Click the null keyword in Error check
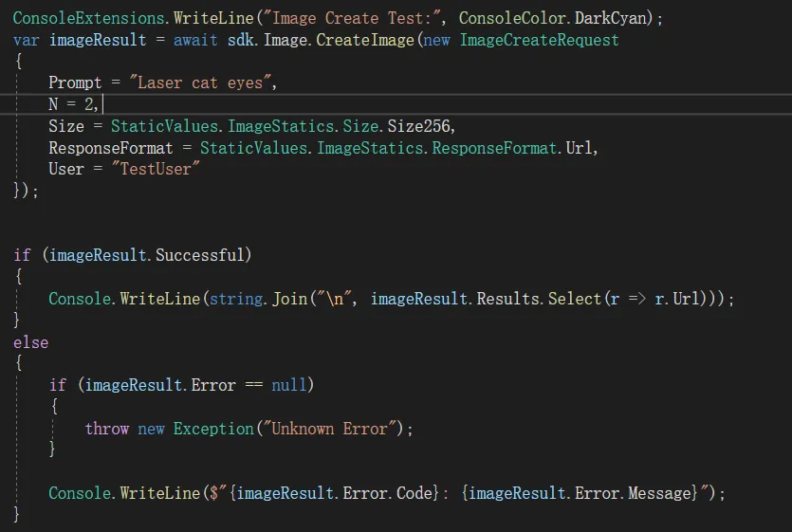 (x=289, y=385)
